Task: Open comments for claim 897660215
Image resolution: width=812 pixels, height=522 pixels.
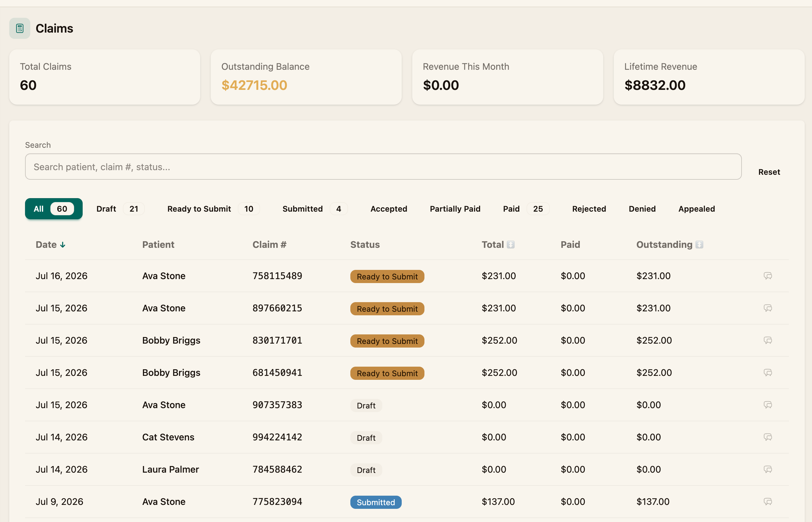Action: [768, 308]
